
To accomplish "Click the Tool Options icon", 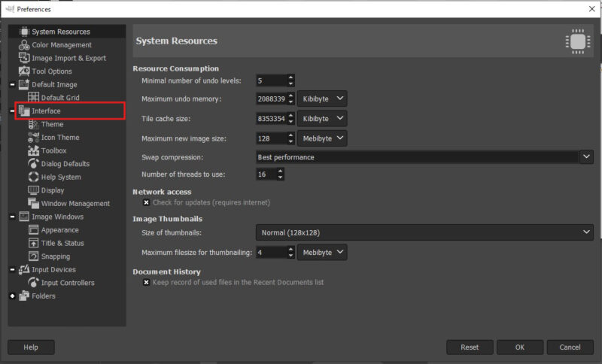I will coord(24,71).
